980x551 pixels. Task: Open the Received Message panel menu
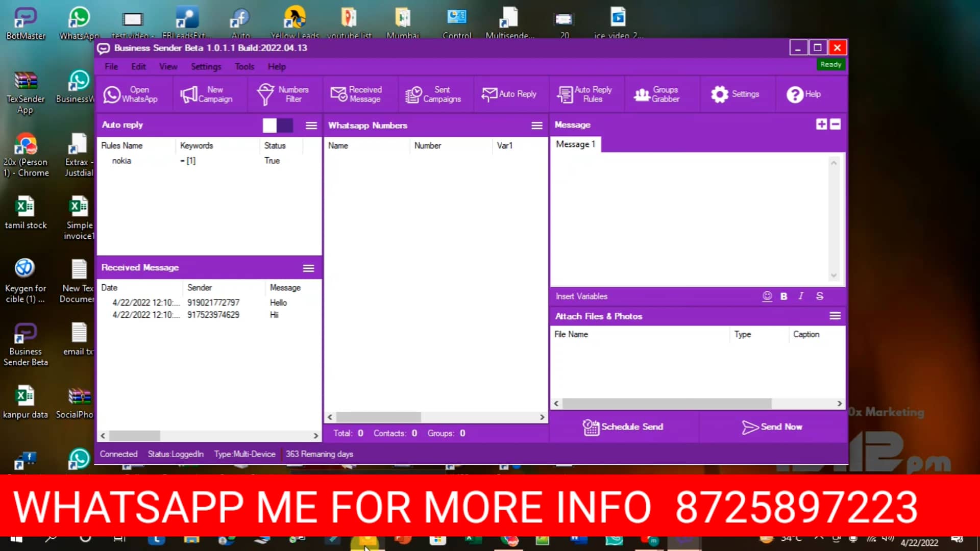tap(308, 268)
